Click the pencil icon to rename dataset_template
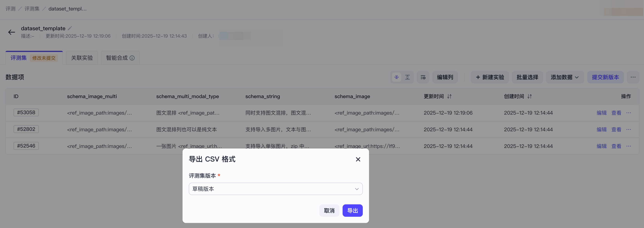Viewport: 644px width, 228px height. tap(70, 28)
